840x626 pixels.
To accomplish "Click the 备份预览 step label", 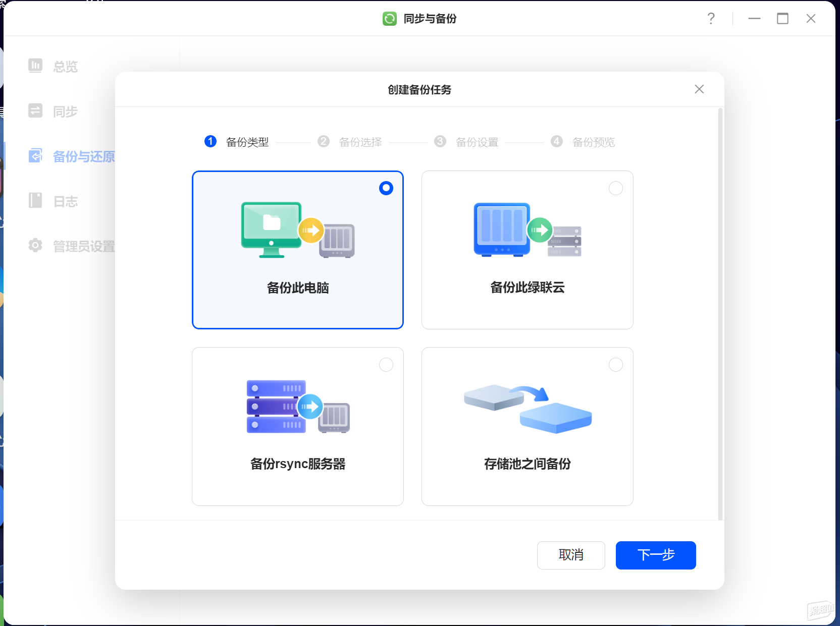I will point(594,142).
